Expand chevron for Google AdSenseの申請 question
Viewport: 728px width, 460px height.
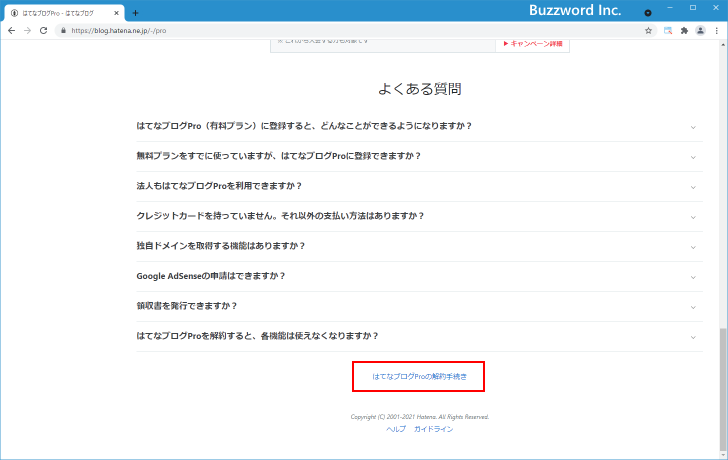[693, 278]
